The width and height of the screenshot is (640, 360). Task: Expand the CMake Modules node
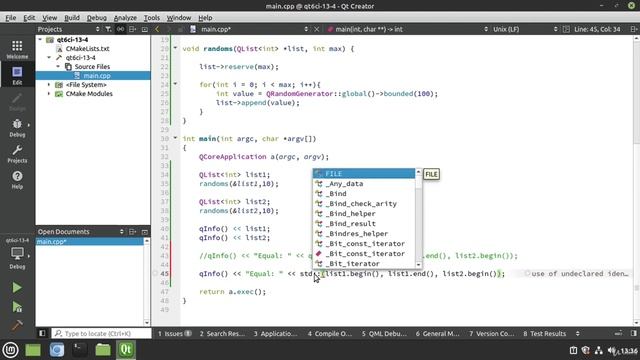click(49, 93)
